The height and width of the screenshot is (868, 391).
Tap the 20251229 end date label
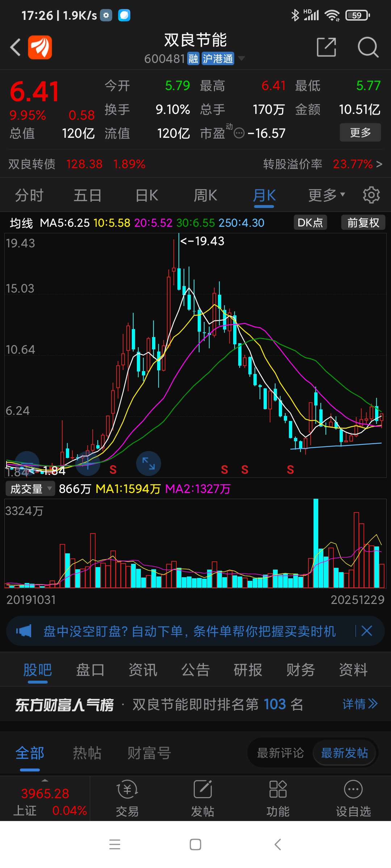358,600
